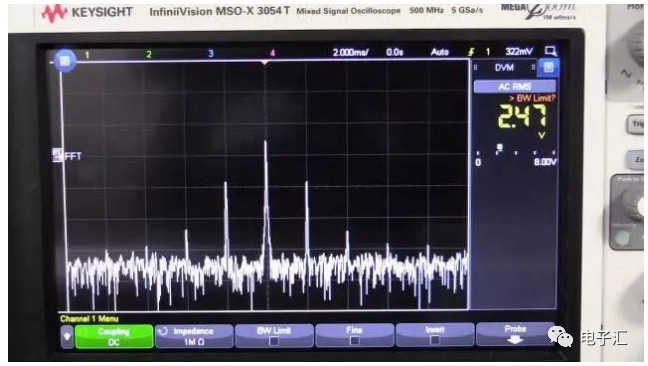The height and width of the screenshot is (366, 648).
Task: Select the AC RMS mode button
Action: [x=515, y=87]
